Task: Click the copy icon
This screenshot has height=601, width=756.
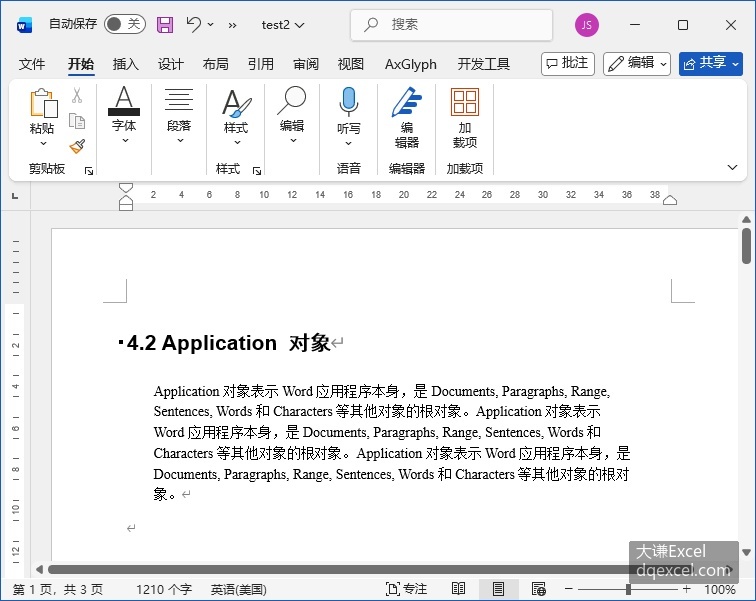Action: click(x=77, y=120)
